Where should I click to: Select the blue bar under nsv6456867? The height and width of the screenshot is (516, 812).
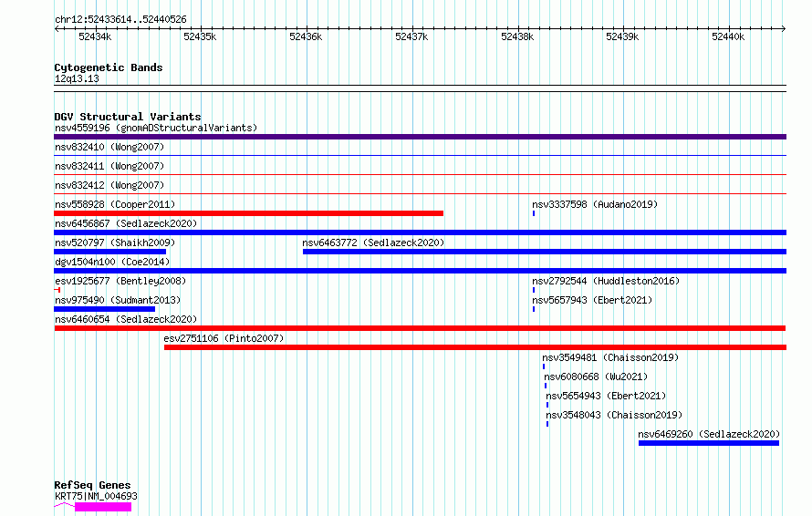pyautogui.click(x=420, y=232)
